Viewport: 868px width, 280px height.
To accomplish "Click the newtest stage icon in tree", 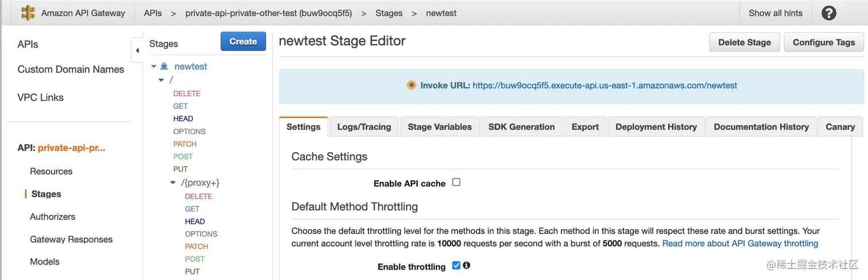I will [x=164, y=67].
